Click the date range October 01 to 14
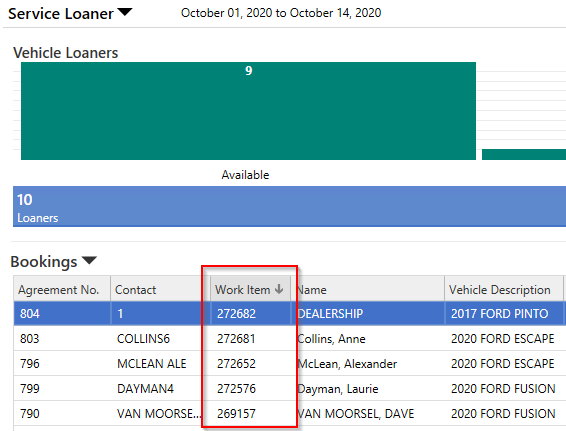The height and width of the screenshot is (431, 566). [281, 13]
